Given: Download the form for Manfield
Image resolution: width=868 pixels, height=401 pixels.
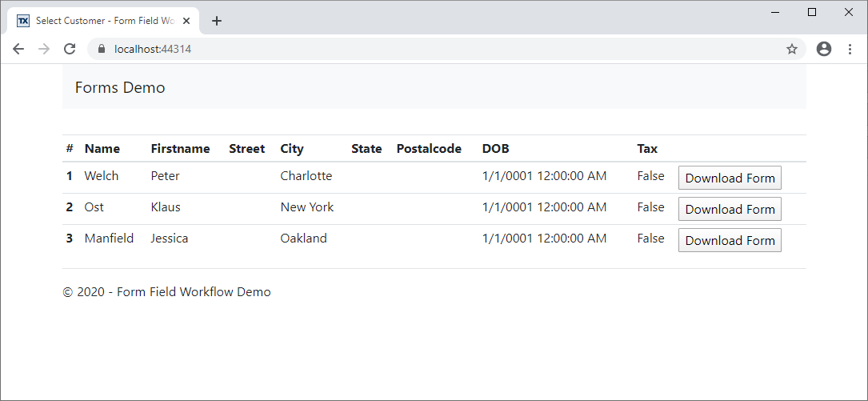Looking at the screenshot, I should point(730,240).
